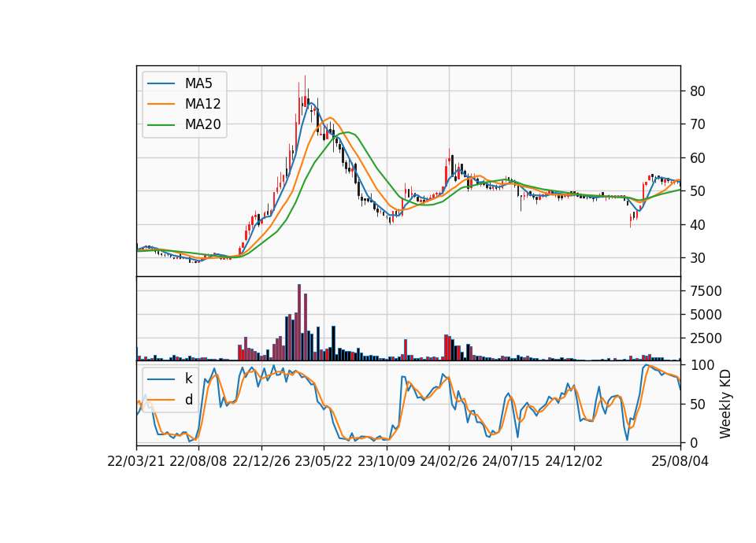Click the 22/08/08 date tick label
This screenshot has height=543, width=756.
coord(198,462)
